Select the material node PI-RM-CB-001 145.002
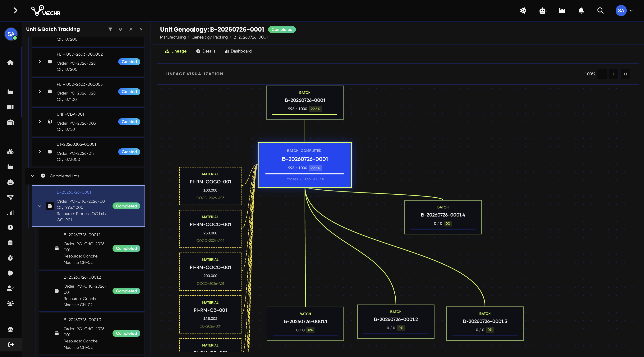The image size is (644, 357). coord(210,314)
